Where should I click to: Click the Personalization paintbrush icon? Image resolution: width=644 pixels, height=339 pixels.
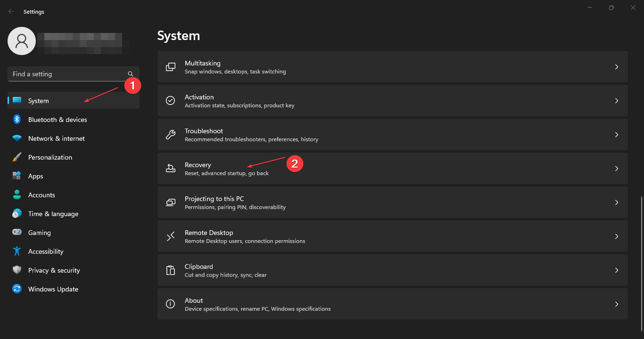coord(17,157)
